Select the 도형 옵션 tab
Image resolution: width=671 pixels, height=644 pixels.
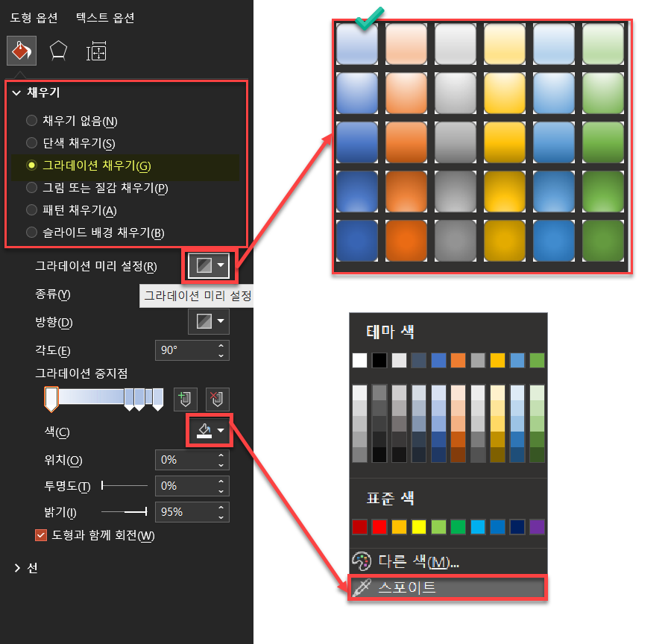33,17
